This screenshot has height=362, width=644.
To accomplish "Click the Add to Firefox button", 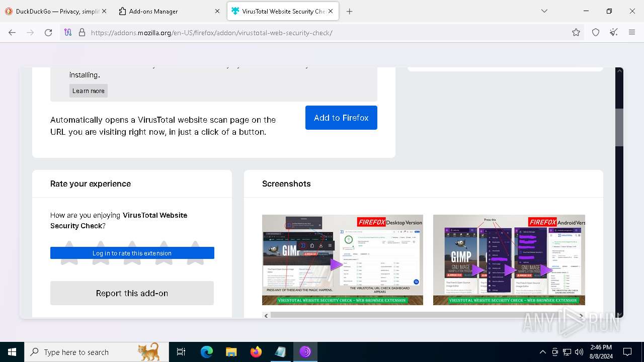I will coord(341,118).
